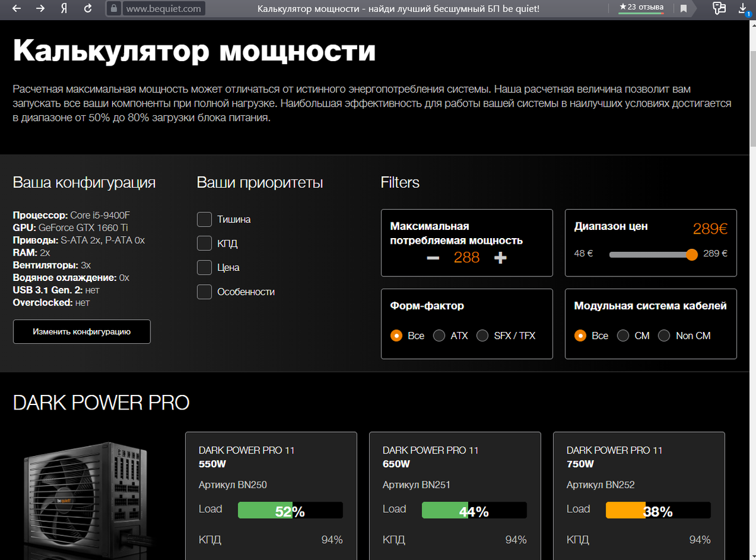Click the Вентиляторы: 3x line
Viewport: 756px width, 560px height.
[x=52, y=265]
